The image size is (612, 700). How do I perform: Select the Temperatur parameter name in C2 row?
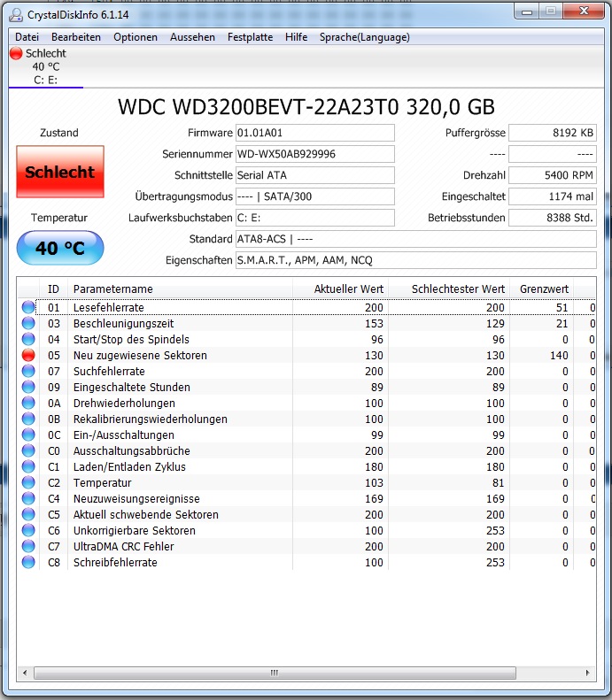(103, 483)
